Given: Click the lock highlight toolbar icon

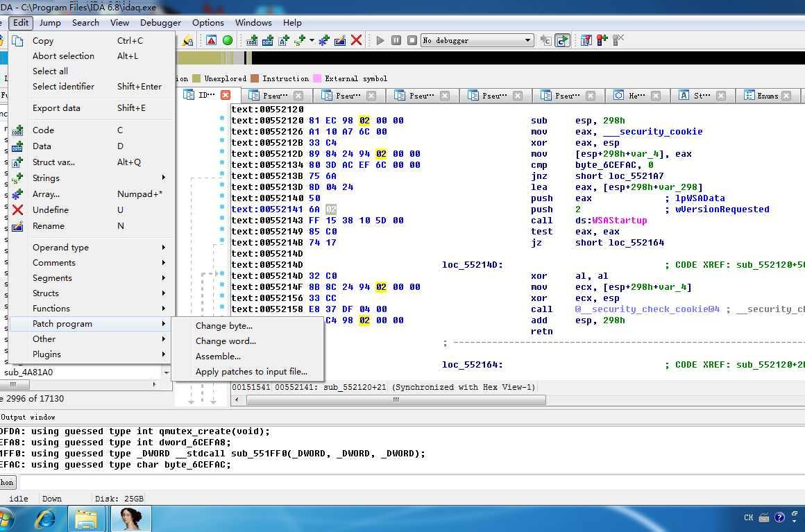Looking at the screenshot, I should [x=187, y=40].
